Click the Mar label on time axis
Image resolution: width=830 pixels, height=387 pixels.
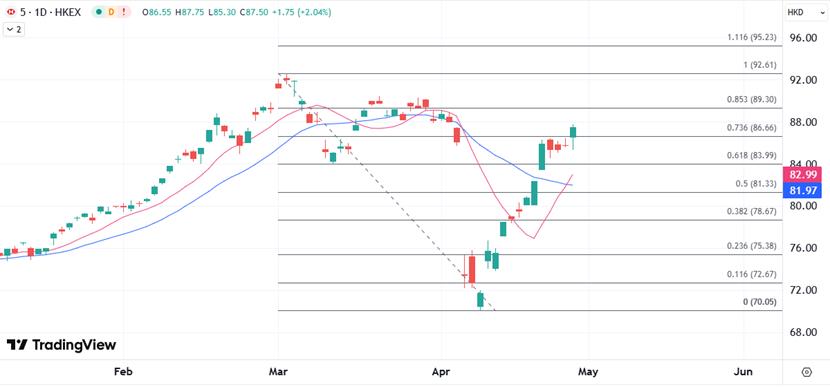(278, 372)
